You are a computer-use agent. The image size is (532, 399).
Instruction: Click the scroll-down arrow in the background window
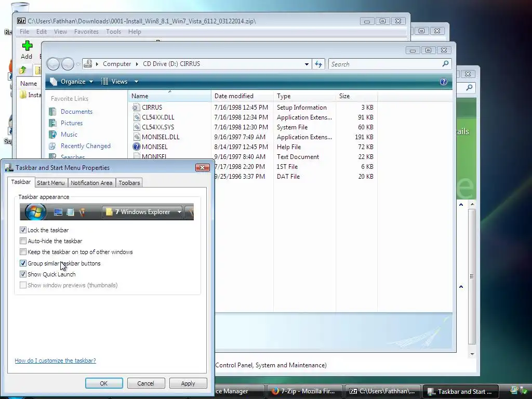(x=472, y=354)
